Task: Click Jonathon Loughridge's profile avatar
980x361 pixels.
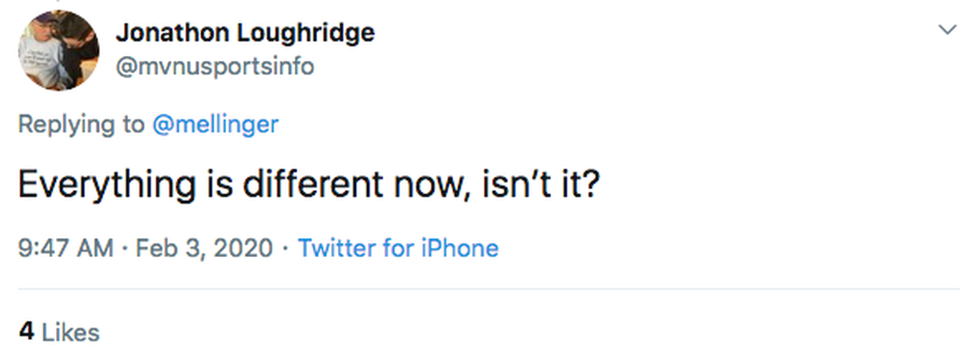Action: (x=58, y=50)
